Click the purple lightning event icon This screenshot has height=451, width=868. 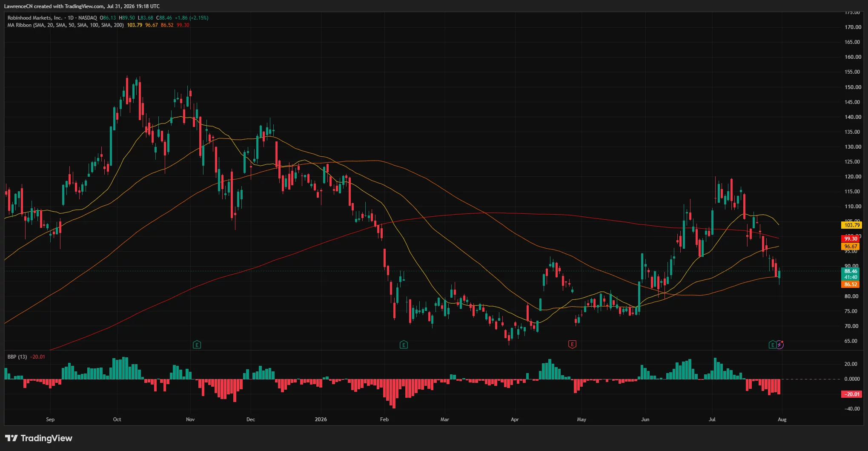tap(780, 345)
